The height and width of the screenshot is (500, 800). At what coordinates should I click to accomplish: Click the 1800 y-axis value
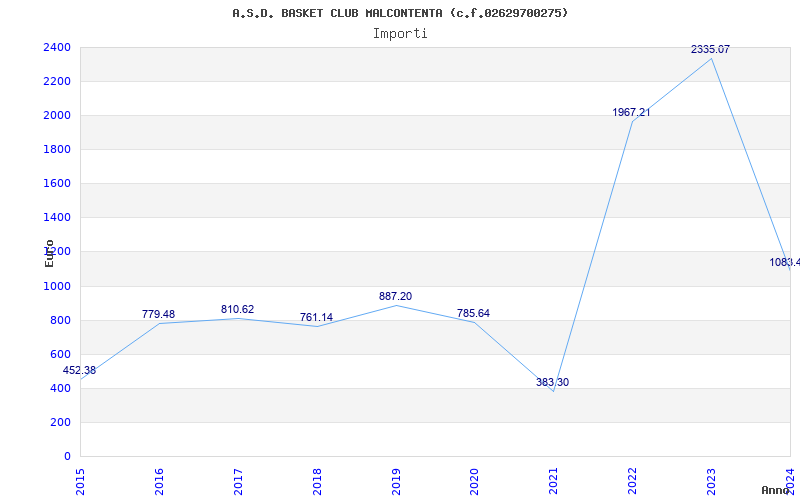57,149
